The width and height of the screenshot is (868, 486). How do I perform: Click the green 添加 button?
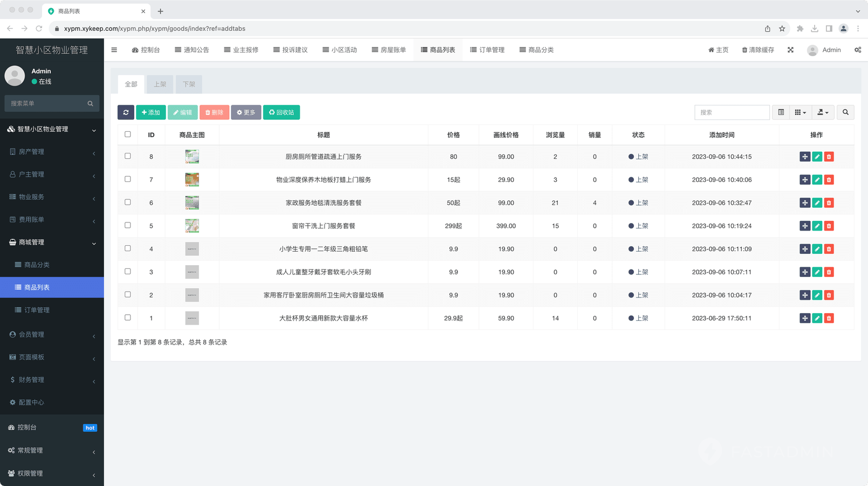click(151, 112)
